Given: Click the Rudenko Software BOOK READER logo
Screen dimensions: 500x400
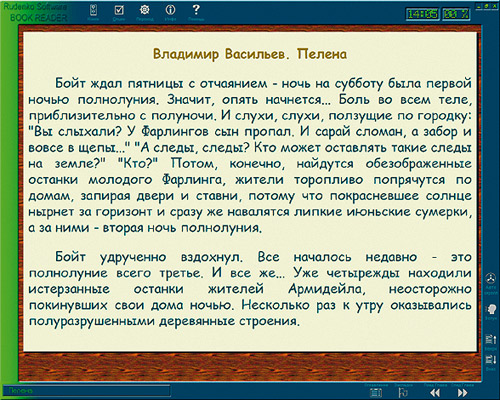Looking at the screenshot, I should pos(35,12).
